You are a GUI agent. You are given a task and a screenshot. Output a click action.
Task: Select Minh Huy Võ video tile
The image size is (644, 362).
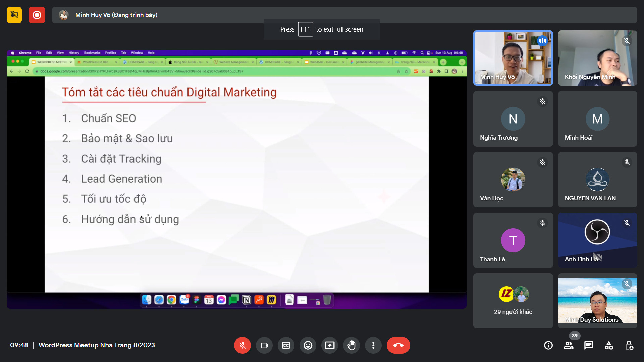(513, 58)
